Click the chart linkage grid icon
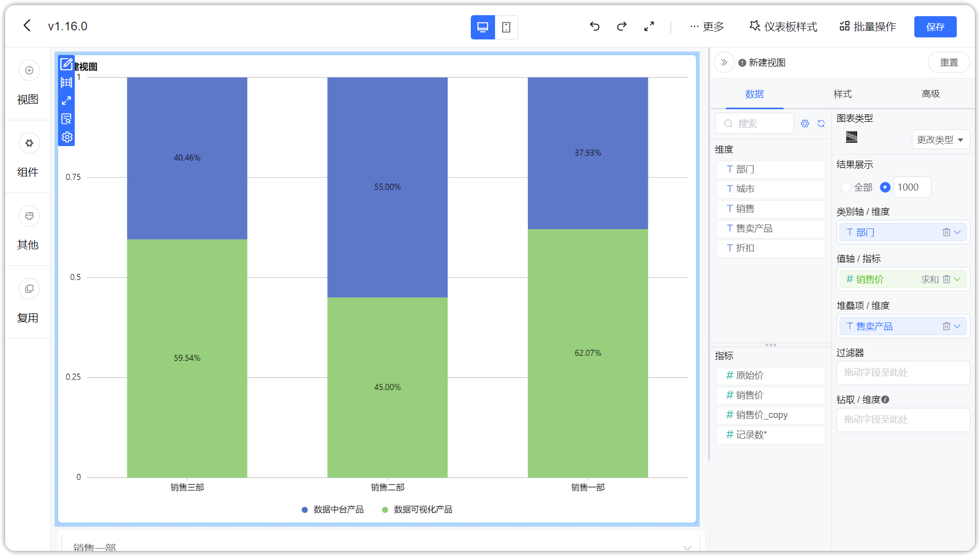The height and width of the screenshot is (556, 980). click(x=66, y=82)
